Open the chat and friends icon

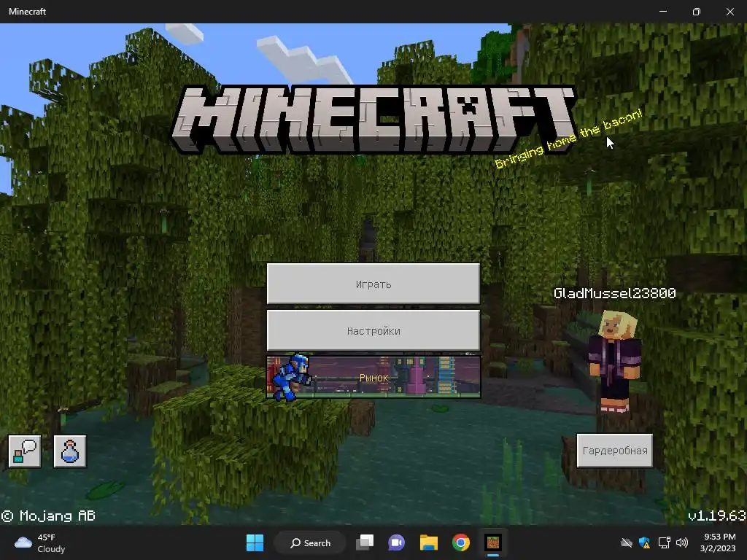(24, 451)
